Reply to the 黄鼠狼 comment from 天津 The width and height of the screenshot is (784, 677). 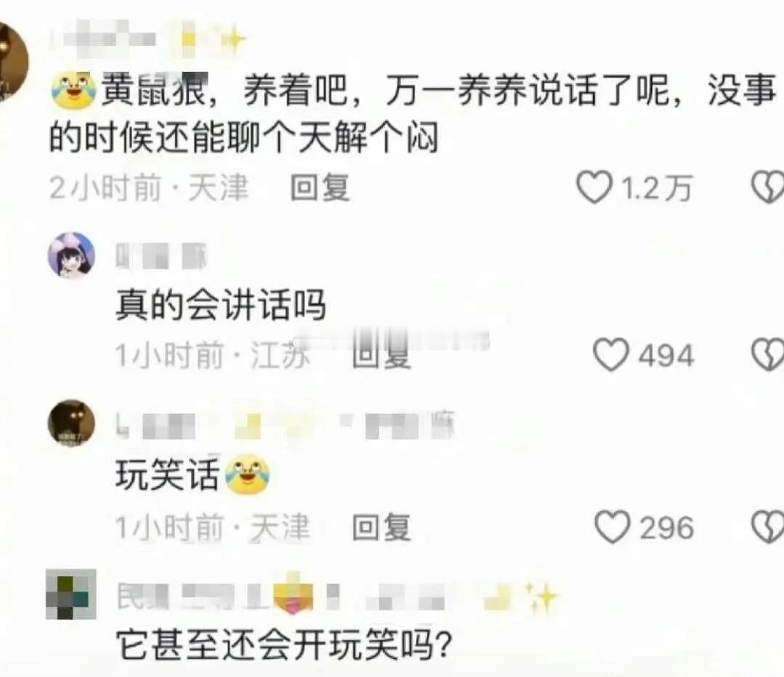[x=320, y=188]
